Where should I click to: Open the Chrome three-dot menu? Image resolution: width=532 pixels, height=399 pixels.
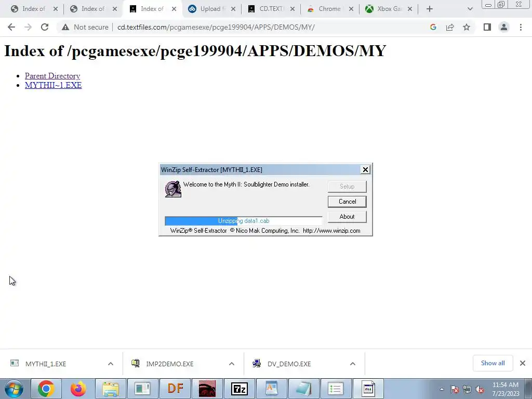click(521, 27)
